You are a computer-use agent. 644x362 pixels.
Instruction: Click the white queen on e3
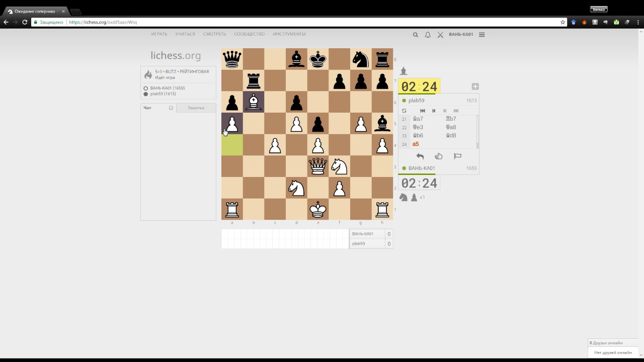[318, 166]
